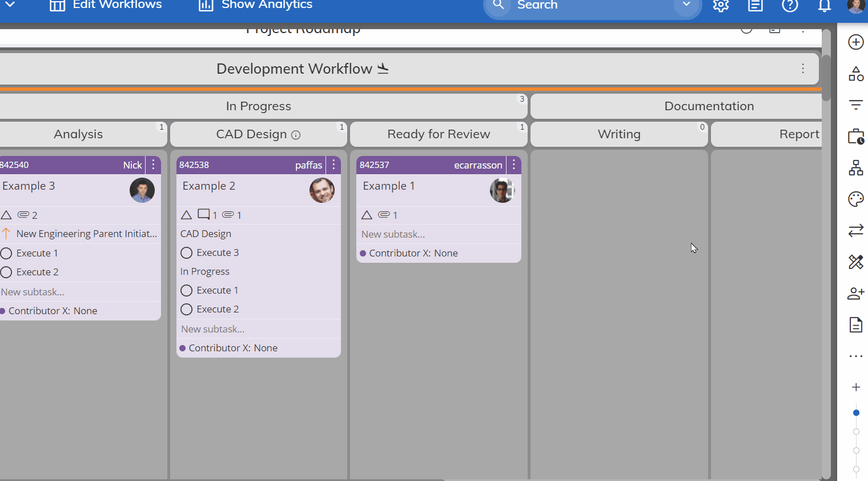Open the settings gear in top bar
868x481 pixels.
click(721, 6)
